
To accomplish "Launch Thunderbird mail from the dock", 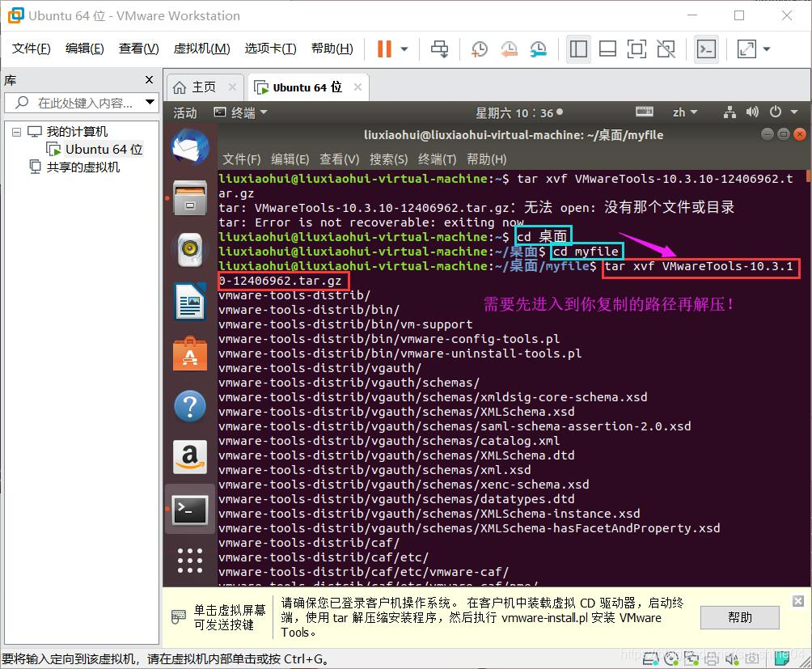I will click(190, 147).
